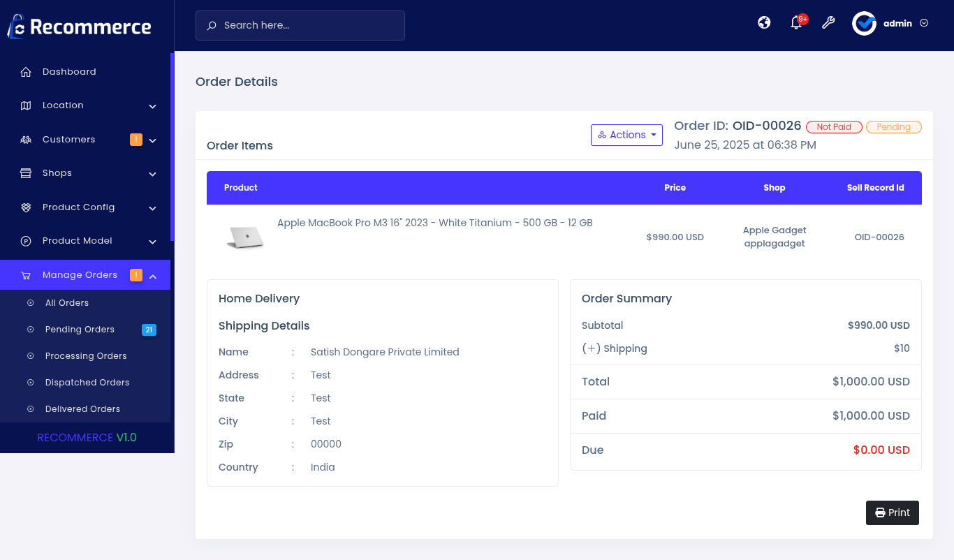Expand the Location menu chevron

point(152,106)
